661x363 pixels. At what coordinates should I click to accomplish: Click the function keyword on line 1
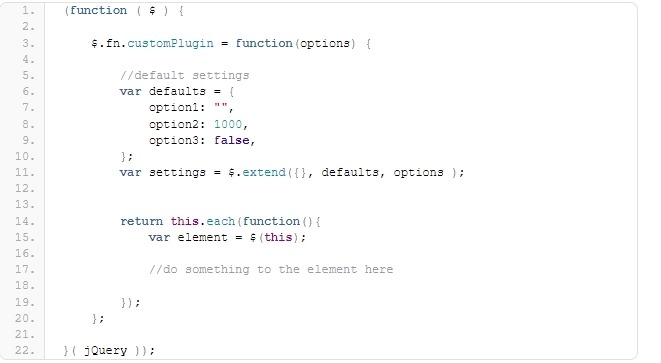[98, 11]
